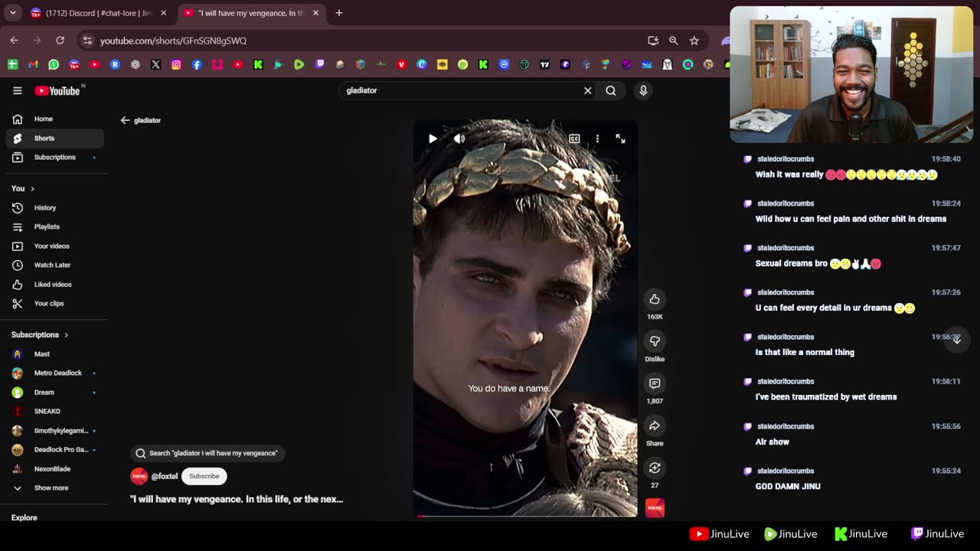Toggle closed captions on the Short
Image resolution: width=980 pixels, height=551 pixels.
click(x=574, y=139)
